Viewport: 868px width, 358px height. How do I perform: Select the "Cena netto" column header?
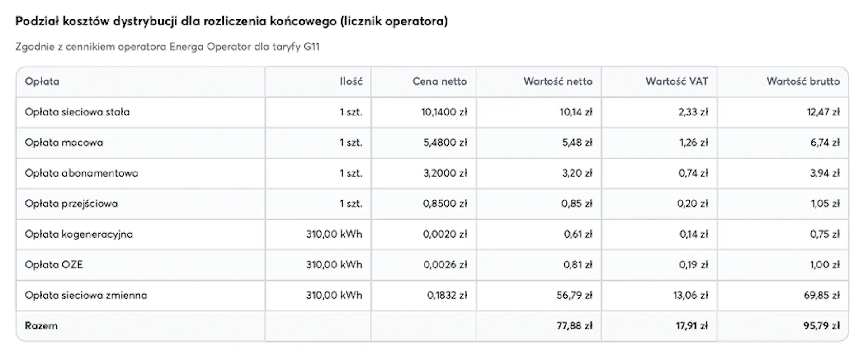[x=439, y=81]
